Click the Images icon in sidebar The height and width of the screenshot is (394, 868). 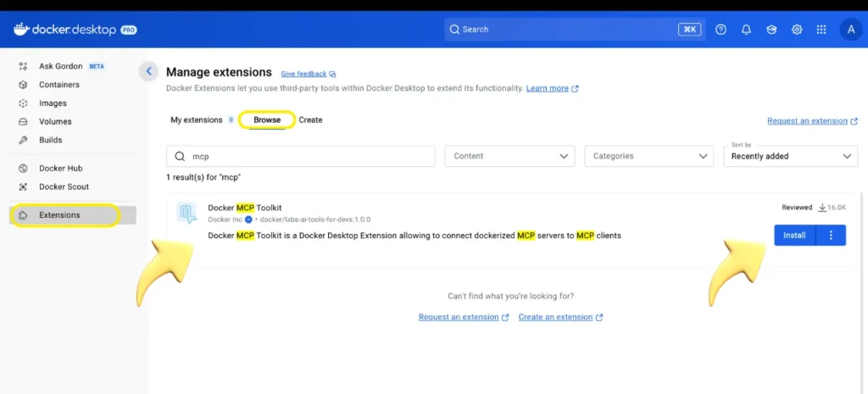23,103
